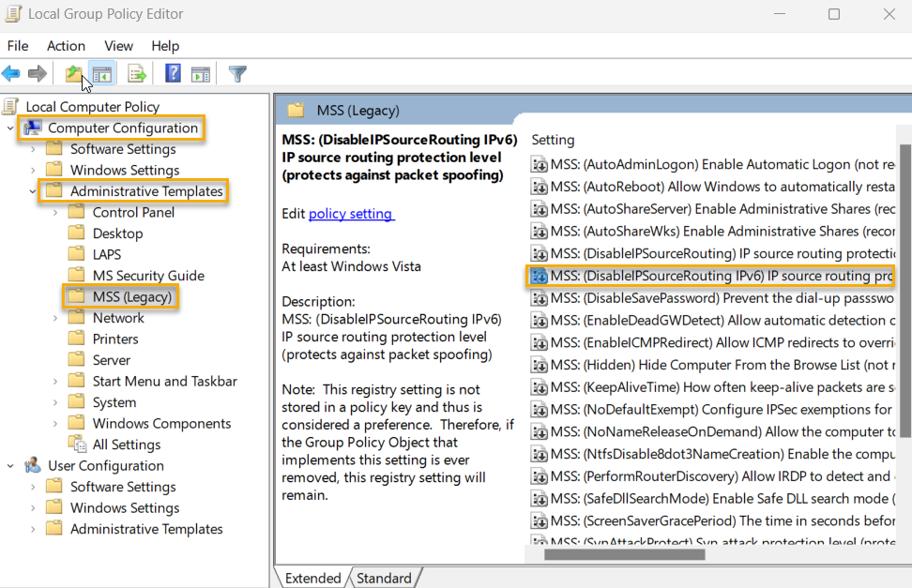Toggle the action pane icon
This screenshot has width=912, height=588.
pos(200,73)
